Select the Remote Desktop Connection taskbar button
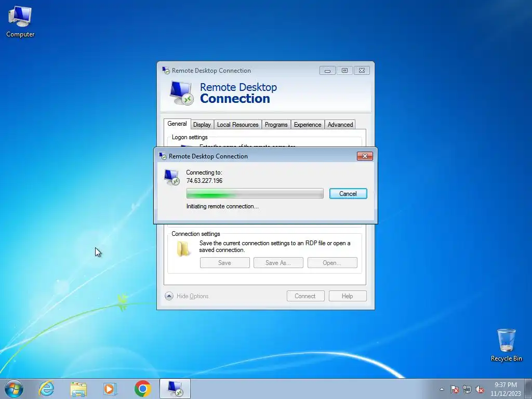532x399 pixels. coord(175,389)
